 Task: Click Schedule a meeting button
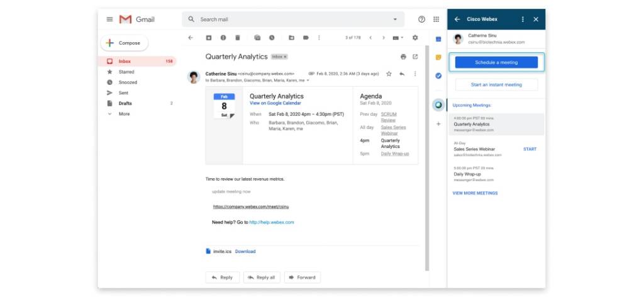pyautogui.click(x=497, y=62)
